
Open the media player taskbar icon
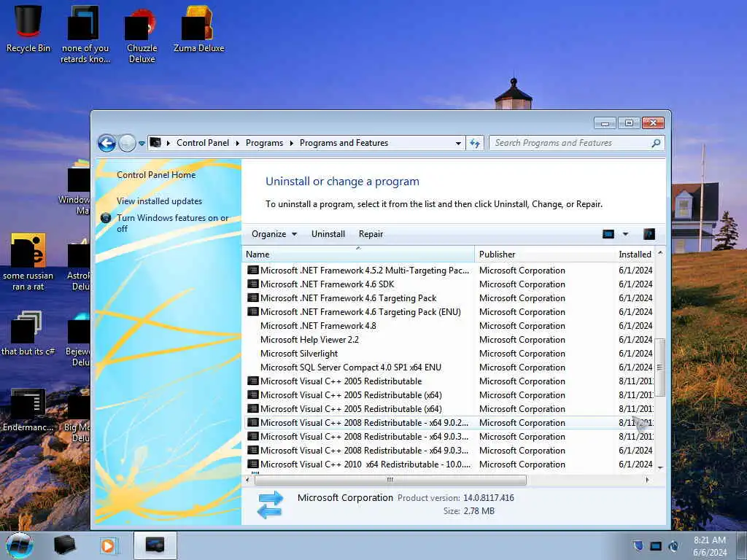(109, 545)
